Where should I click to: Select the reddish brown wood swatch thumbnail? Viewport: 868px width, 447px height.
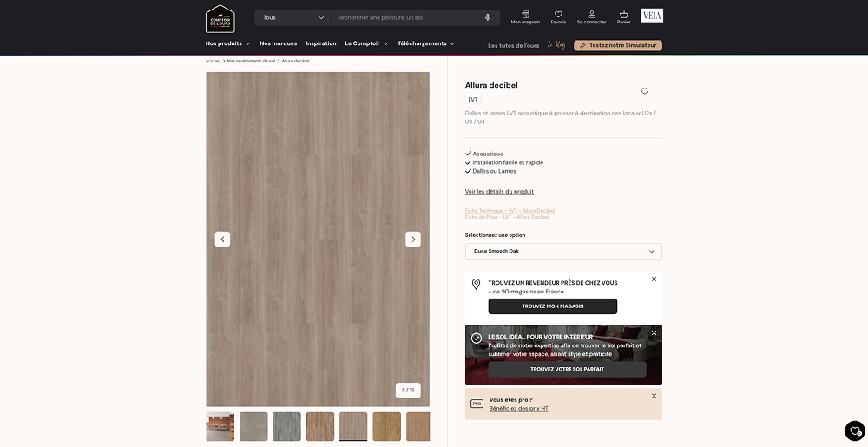(x=320, y=426)
